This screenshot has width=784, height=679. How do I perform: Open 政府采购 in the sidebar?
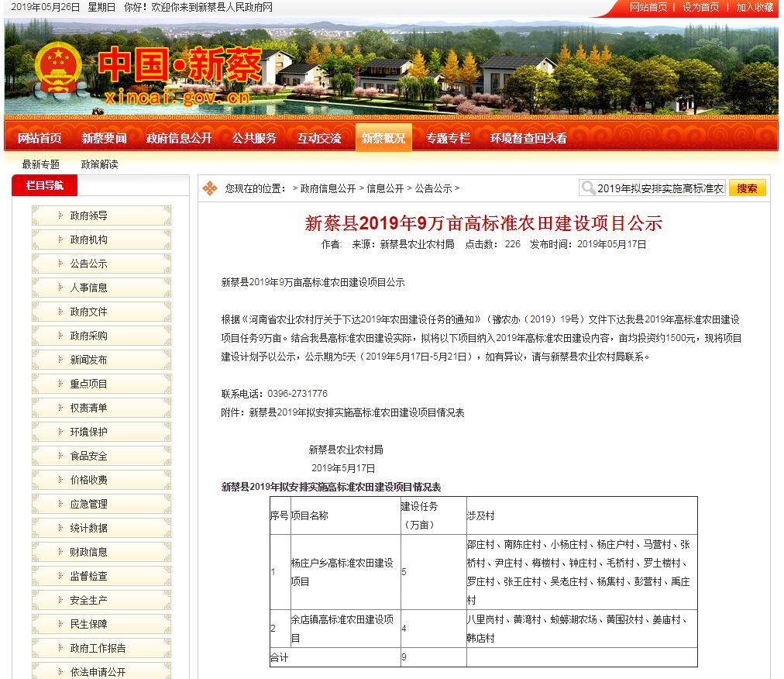[101, 336]
